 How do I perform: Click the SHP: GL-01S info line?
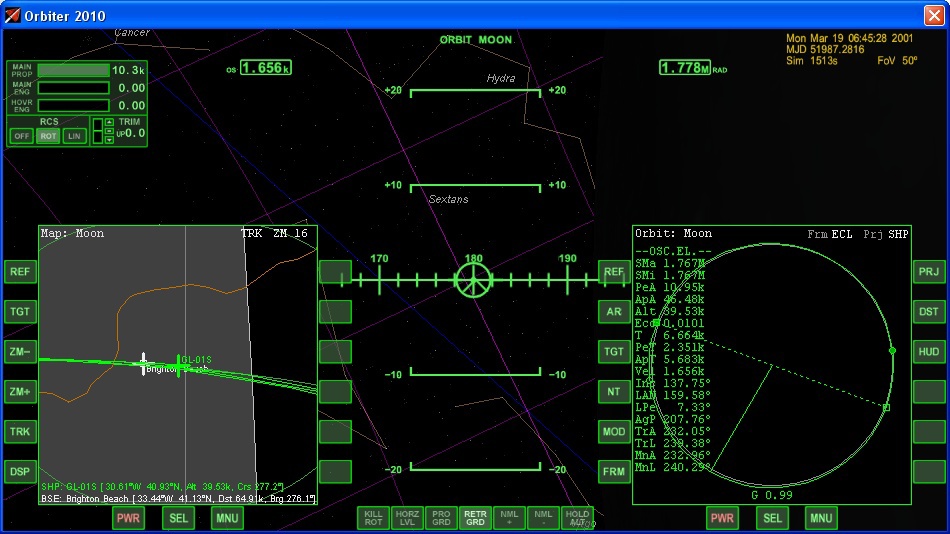(162, 487)
